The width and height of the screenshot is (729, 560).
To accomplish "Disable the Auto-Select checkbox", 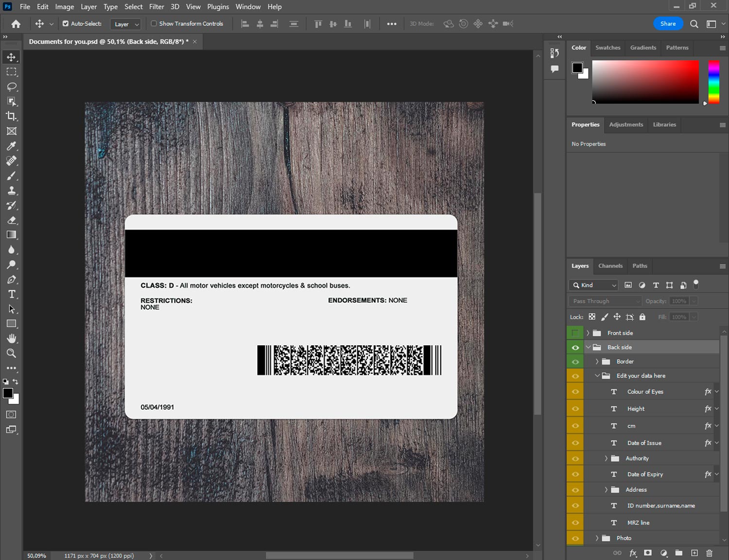I will [x=66, y=23].
